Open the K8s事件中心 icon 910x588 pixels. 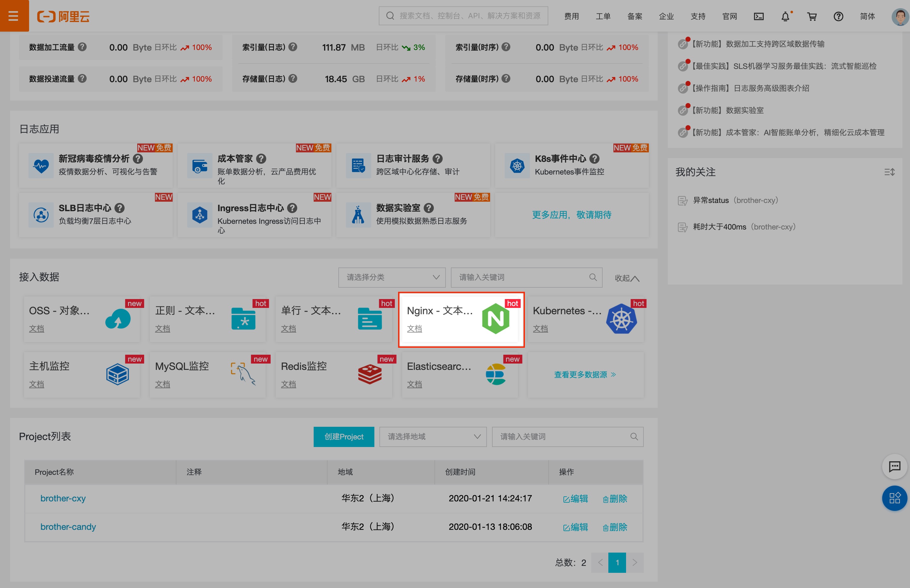[x=517, y=166]
